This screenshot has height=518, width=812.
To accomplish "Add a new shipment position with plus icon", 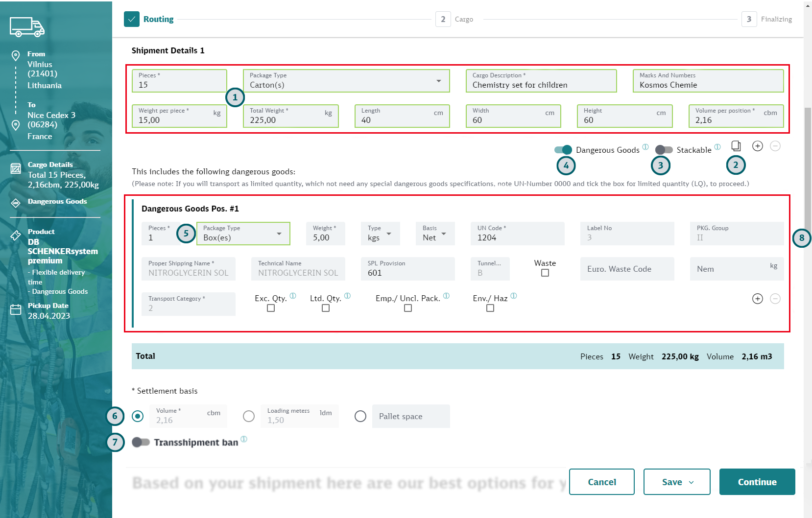I will [757, 146].
